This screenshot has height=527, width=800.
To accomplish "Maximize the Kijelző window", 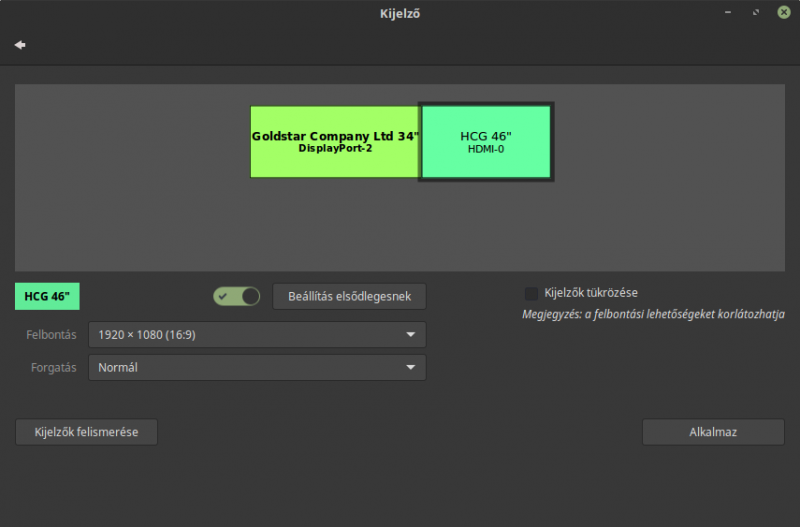I will coord(755,13).
